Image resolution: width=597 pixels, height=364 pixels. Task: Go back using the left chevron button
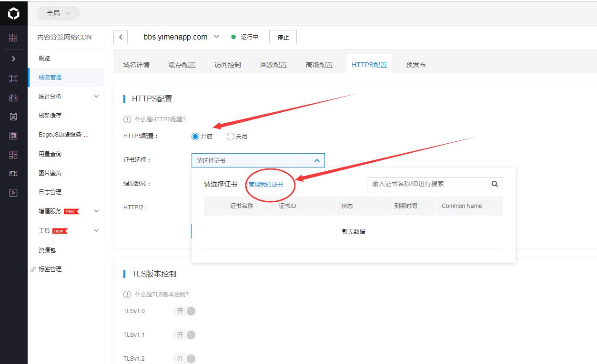[x=121, y=37]
